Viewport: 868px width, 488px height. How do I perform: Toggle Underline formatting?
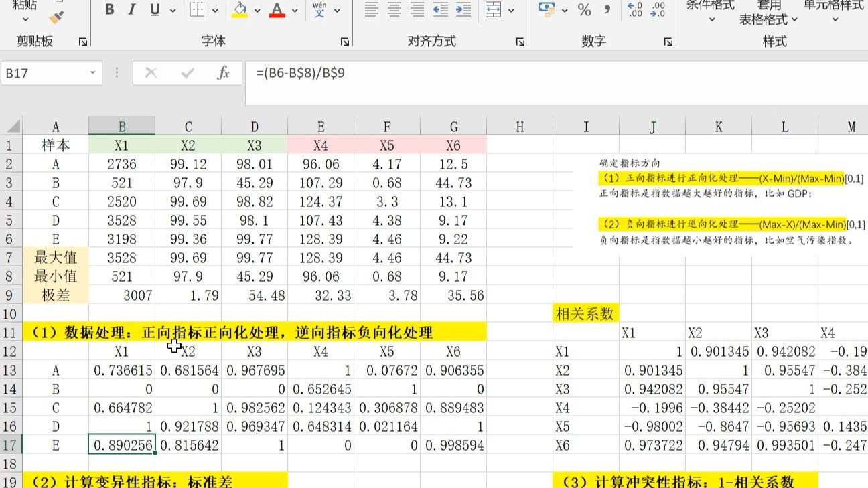(155, 10)
